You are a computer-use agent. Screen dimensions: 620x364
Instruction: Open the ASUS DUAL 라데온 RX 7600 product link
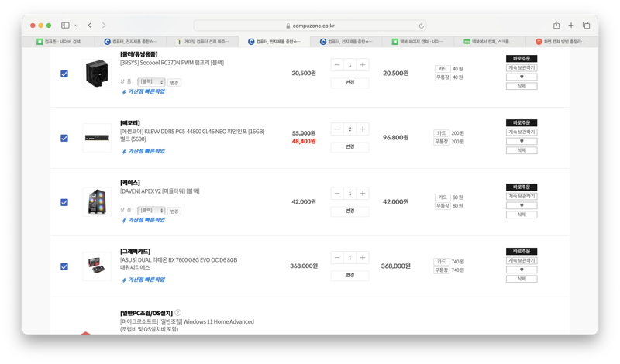(179, 263)
